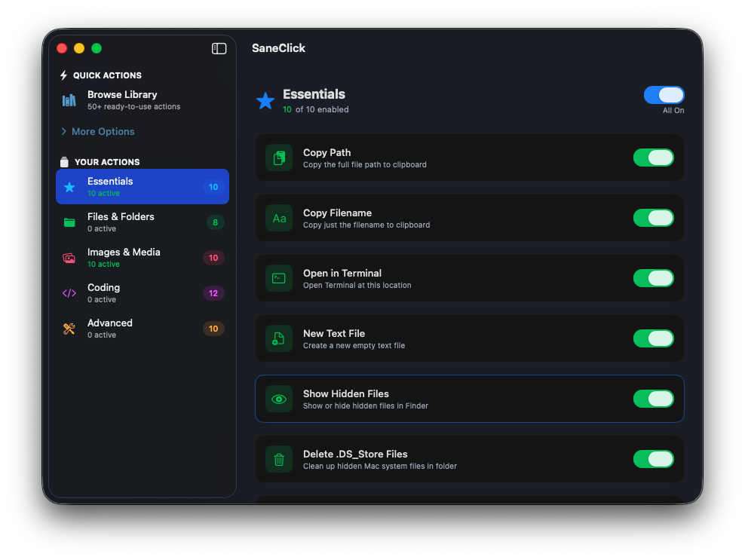Turn off the All On master toggle

(x=664, y=95)
